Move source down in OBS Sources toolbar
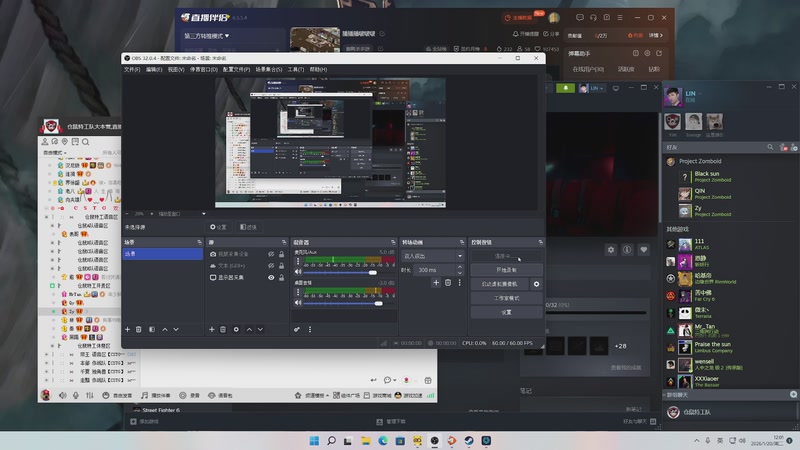Image resolution: width=800 pixels, height=450 pixels. [260, 330]
